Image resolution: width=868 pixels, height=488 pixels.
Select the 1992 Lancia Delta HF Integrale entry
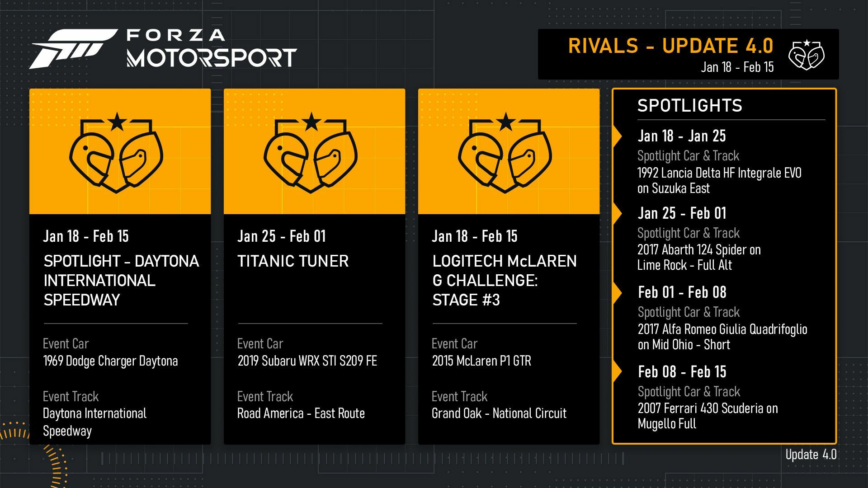pyautogui.click(x=719, y=180)
